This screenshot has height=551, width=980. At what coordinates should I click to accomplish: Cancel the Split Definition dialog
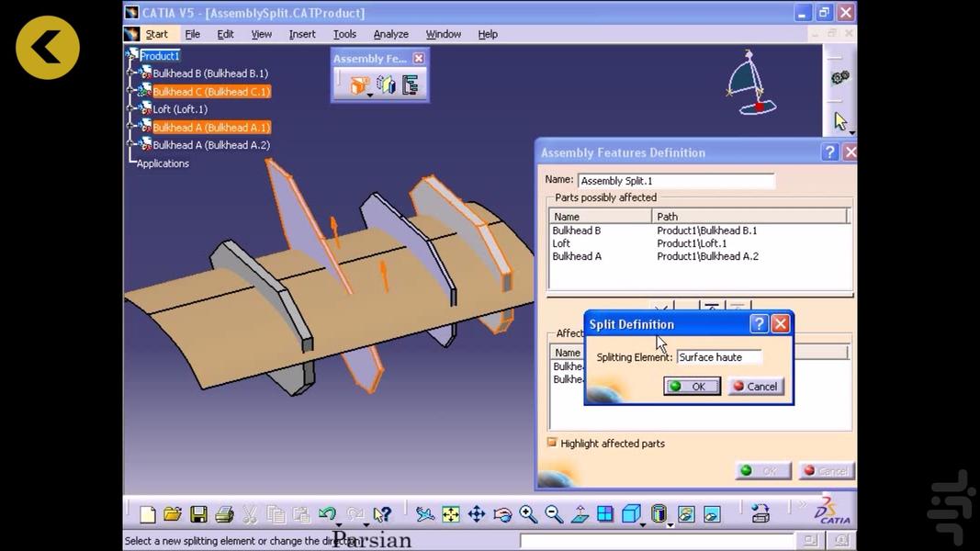[755, 386]
